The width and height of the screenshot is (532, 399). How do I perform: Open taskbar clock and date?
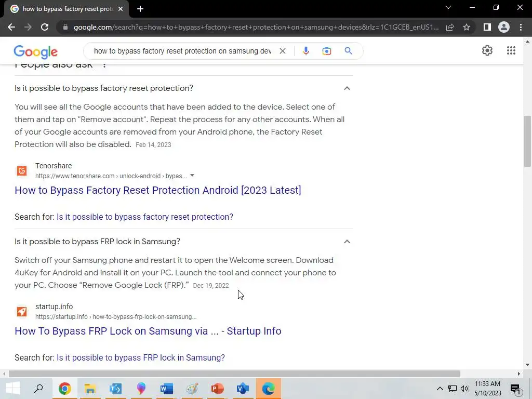[487, 389]
